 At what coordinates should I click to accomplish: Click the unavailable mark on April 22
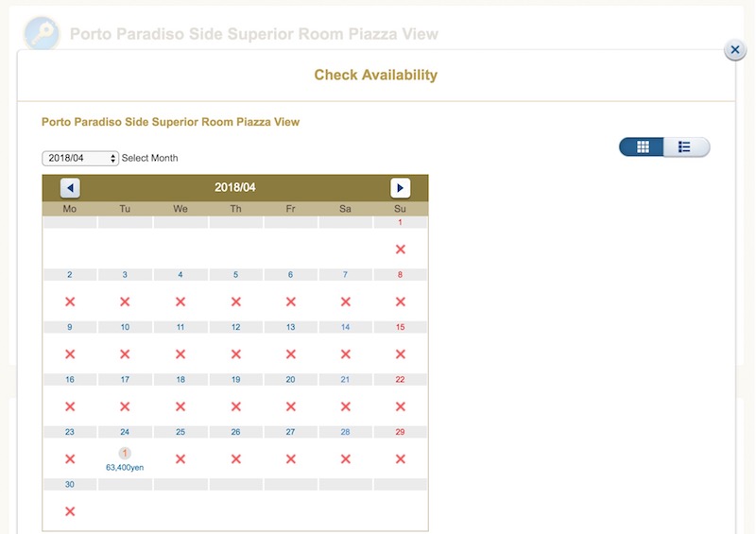400,407
